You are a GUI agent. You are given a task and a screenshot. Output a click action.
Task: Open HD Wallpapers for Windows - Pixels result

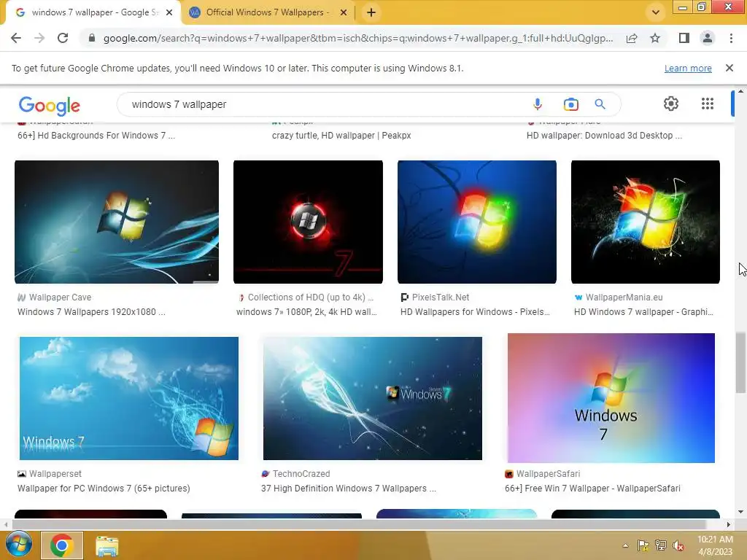tap(475, 312)
